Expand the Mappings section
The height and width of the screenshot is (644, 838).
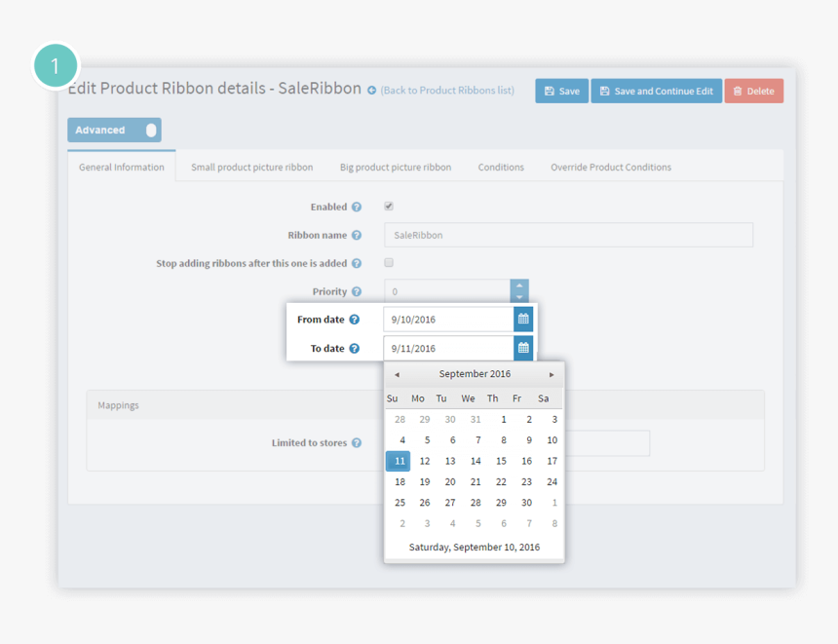(117, 404)
